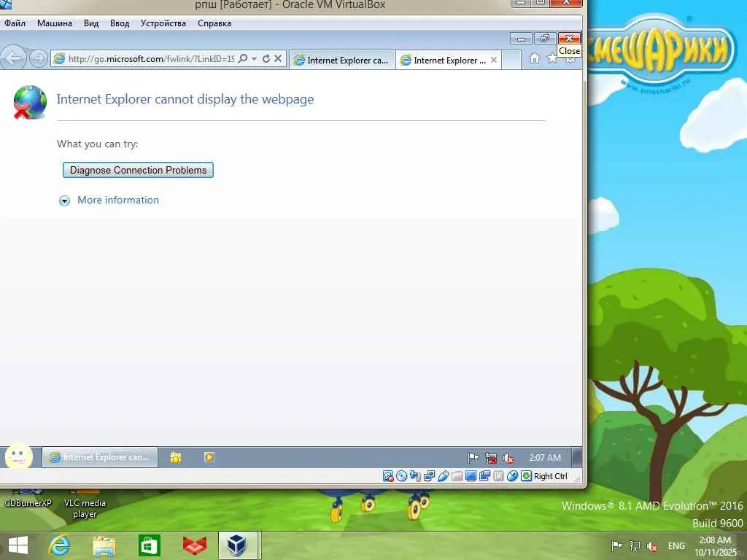747x560 pixels.
Task: Open the guest taskbar file explorer icon
Action: click(175, 458)
